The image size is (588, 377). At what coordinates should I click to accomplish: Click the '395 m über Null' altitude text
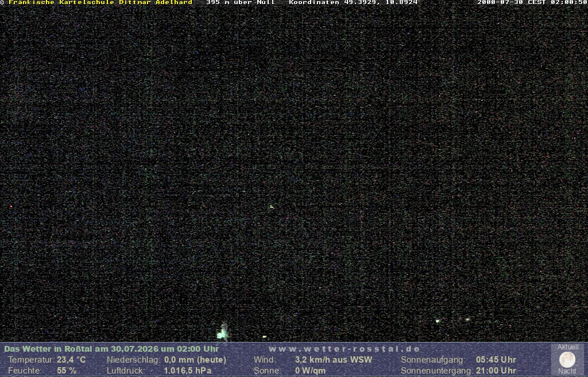[241, 2]
